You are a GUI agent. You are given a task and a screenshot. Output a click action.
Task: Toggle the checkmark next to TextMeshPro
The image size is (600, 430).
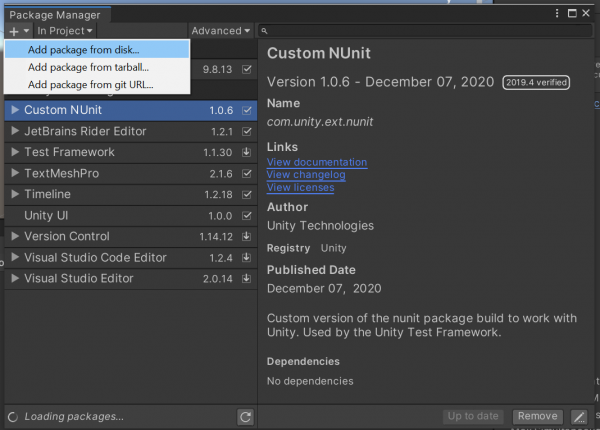(x=246, y=173)
